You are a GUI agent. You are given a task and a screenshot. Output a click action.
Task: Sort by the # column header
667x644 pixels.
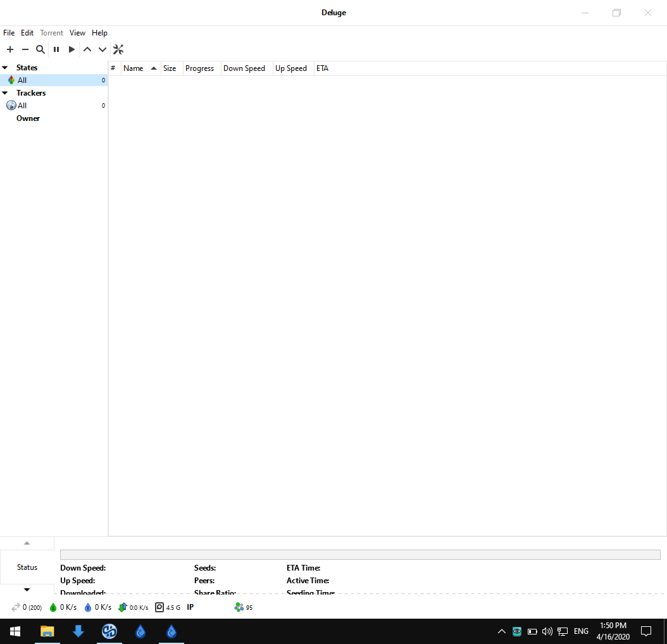115,68
